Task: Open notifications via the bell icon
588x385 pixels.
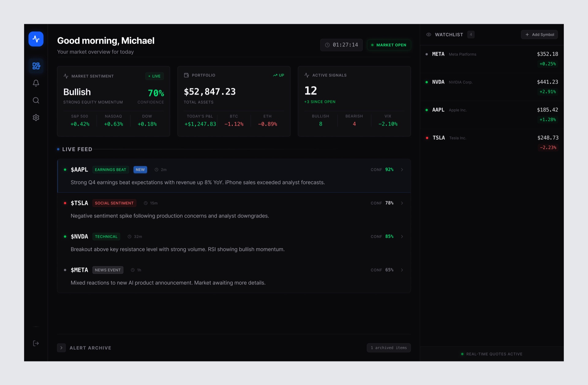Action: (x=36, y=83)
